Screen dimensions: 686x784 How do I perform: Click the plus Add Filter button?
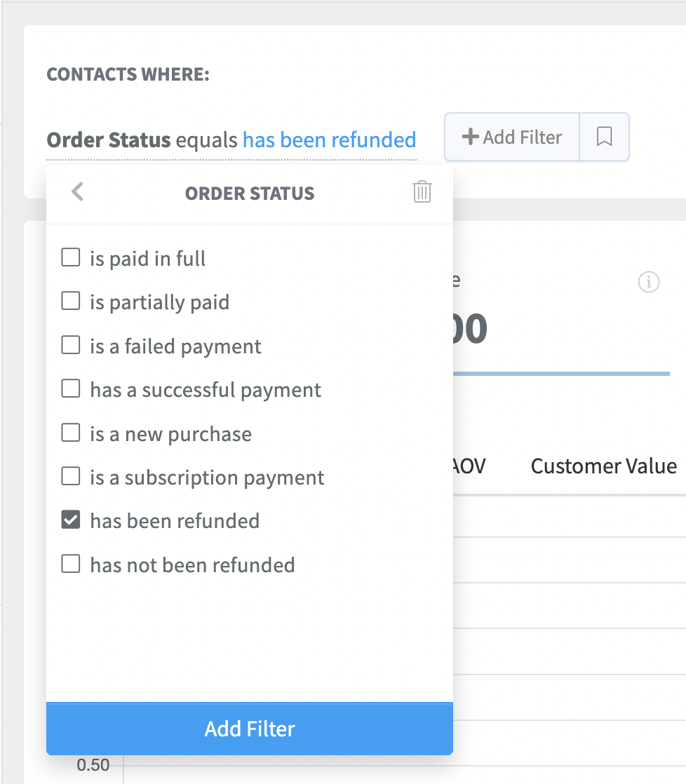coord(512,137)
